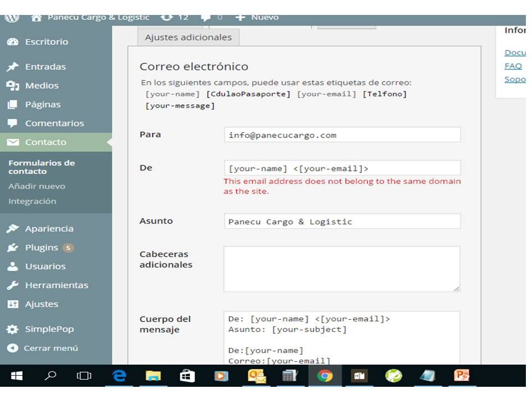Open Usuarios via its person icon

coord(13,267)
